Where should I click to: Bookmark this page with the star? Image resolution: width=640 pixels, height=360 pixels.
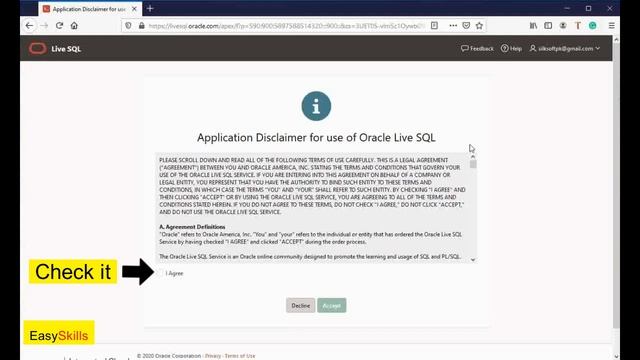tap(479, 26)
